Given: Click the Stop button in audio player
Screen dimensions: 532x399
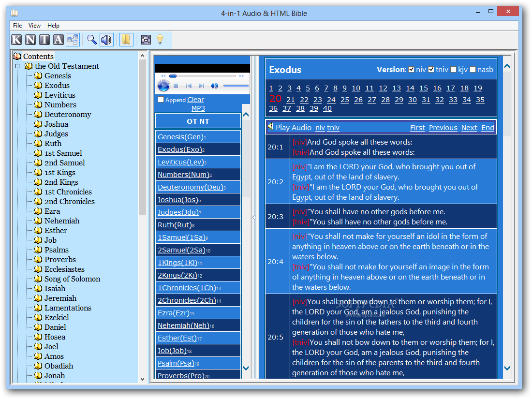Looking at the screenshot, I should coord(176,86).
